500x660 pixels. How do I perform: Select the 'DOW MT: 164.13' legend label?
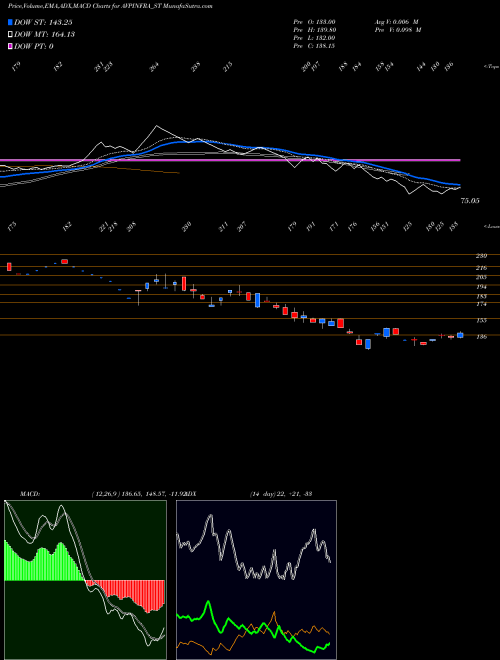(x=45, y=34)
